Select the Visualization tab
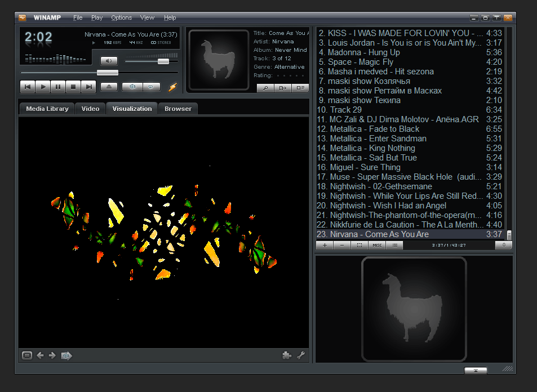The image size is (537, 392). point(132,109)
